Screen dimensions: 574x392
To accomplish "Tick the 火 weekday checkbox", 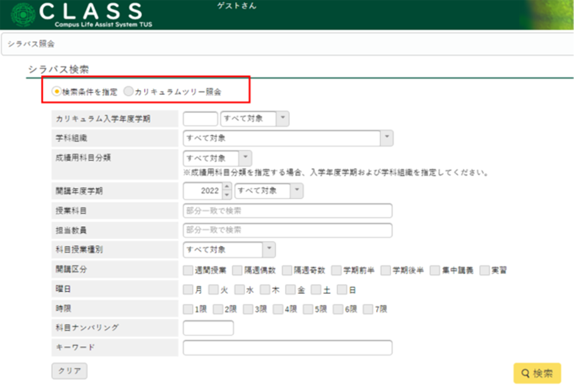I will coord(214,290).
